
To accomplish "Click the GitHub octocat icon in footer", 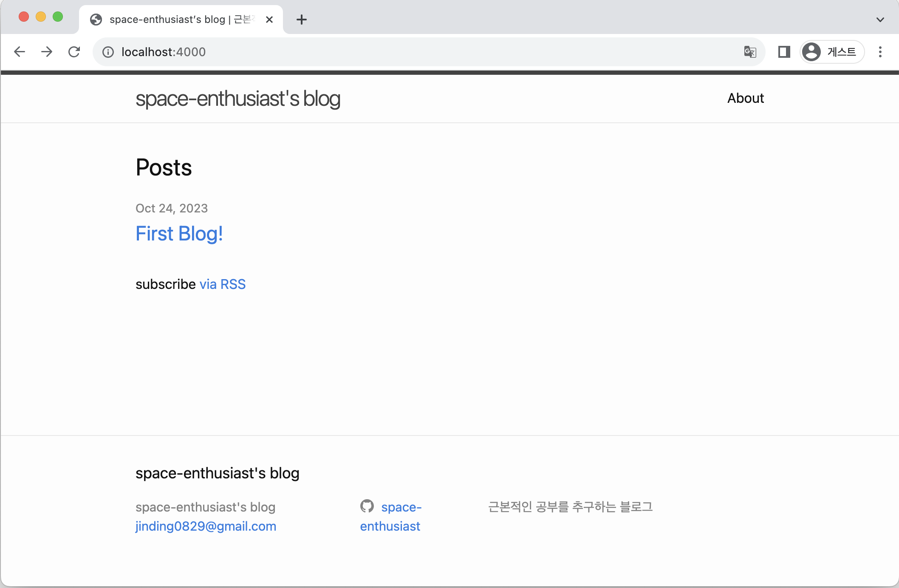I will [367, 506].
